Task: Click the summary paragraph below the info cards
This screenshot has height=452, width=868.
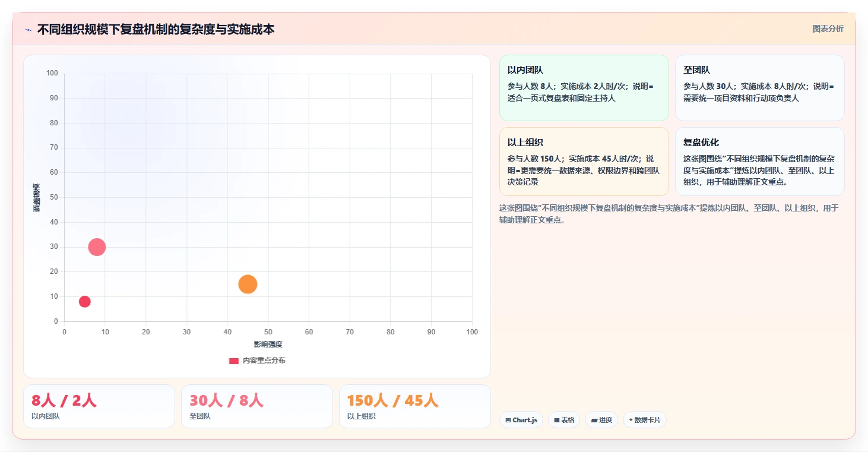Action: point(669,214)
